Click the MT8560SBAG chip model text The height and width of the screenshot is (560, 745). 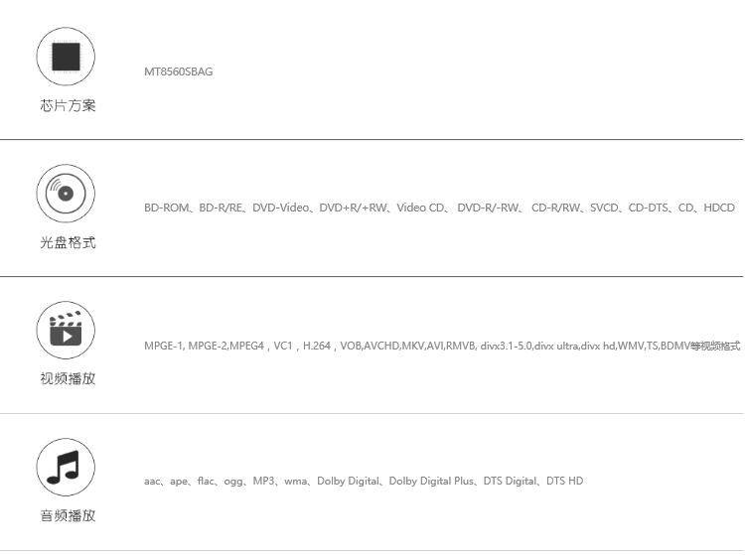[x=179, y=71]
